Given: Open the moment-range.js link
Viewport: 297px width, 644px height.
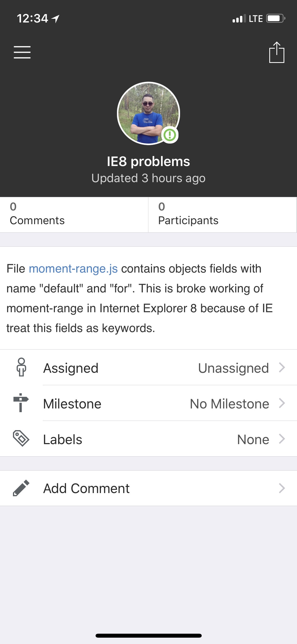Looking at the screenshot, I should coord(73,269).
